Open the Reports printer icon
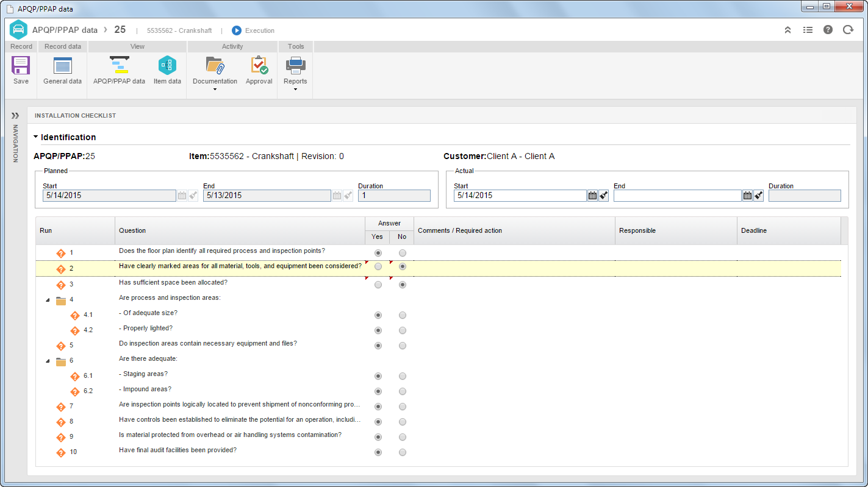This screenshot has width=868, height=487. [x=295, y=65]
